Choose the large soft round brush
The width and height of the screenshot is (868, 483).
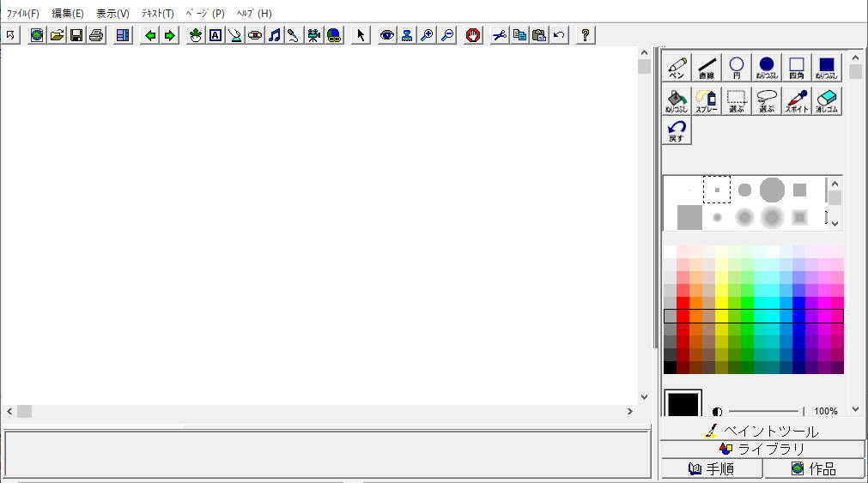click(772, 217)
